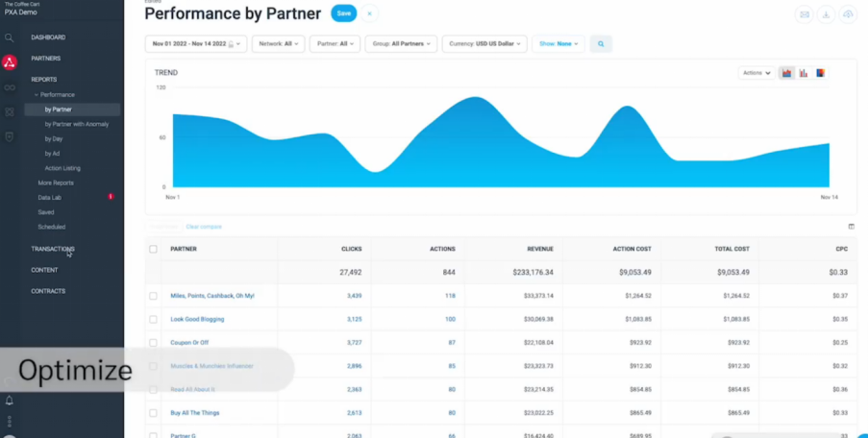Click the red partner network sidebar icon

(x=10, y=62)
